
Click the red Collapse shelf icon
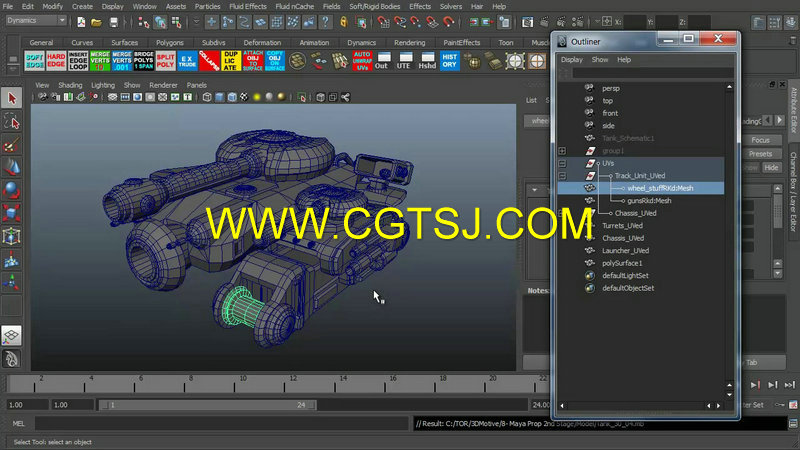point(209,61)
